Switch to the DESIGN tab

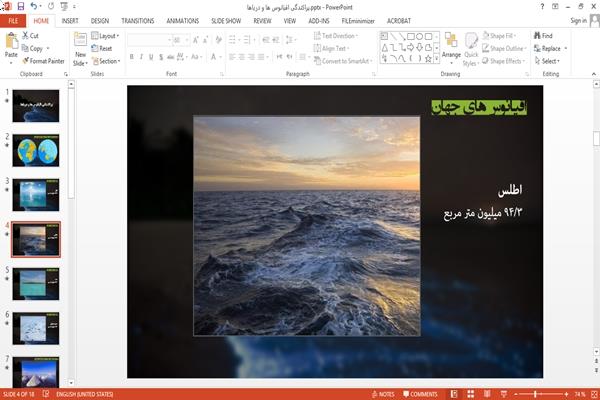(x=99, y=21)
